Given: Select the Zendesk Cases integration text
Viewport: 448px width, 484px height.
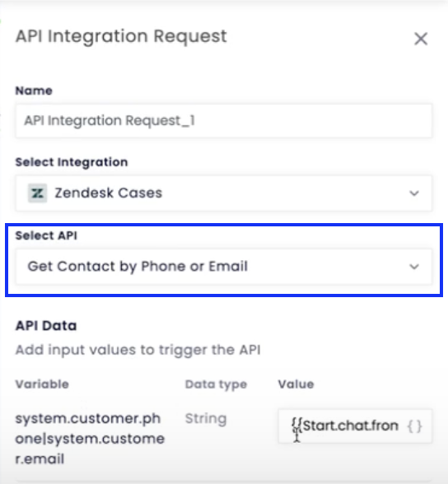Looking at the screenshot, I should pyautogui.click(x=109, y=193).
